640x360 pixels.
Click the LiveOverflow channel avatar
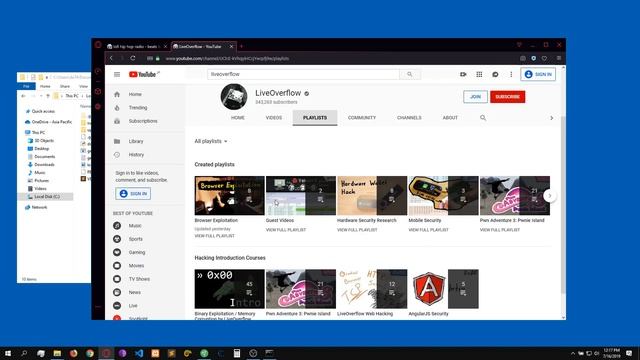point(234,97)
